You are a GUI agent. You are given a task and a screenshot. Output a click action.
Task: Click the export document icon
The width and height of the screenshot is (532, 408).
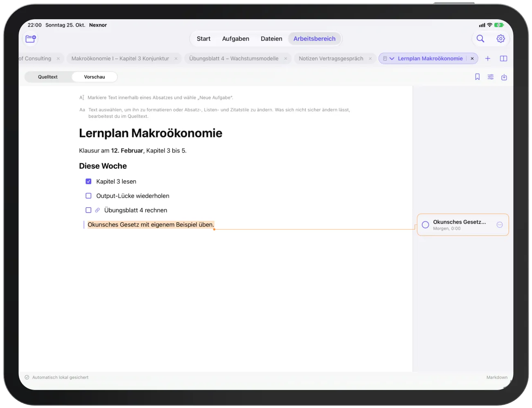pos(504,77)
